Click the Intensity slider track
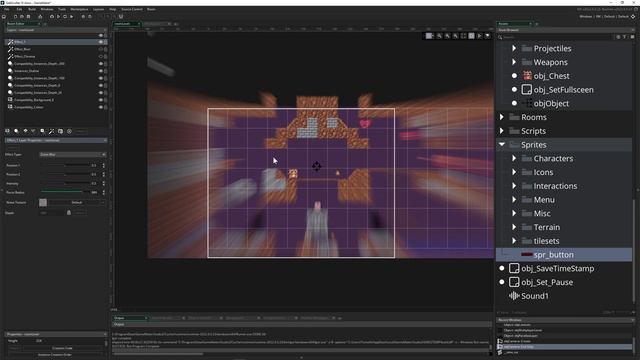 coord(64,183)
